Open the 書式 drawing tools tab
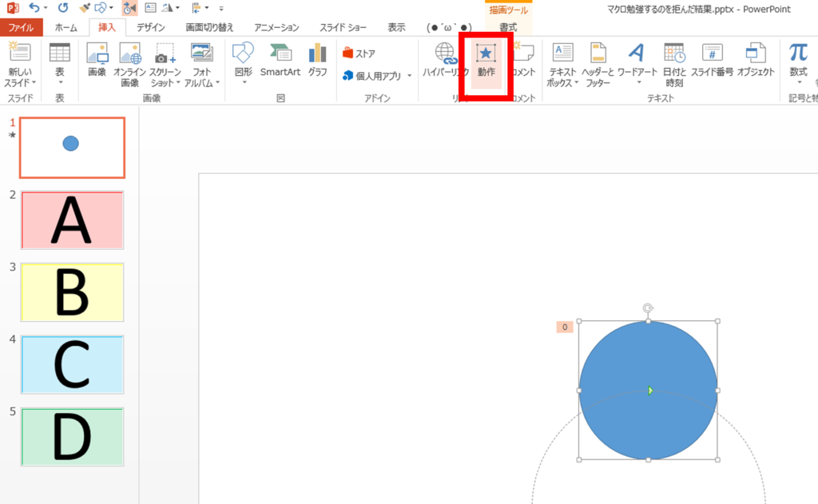Viewport: 818px width, 504px height. 508,28
